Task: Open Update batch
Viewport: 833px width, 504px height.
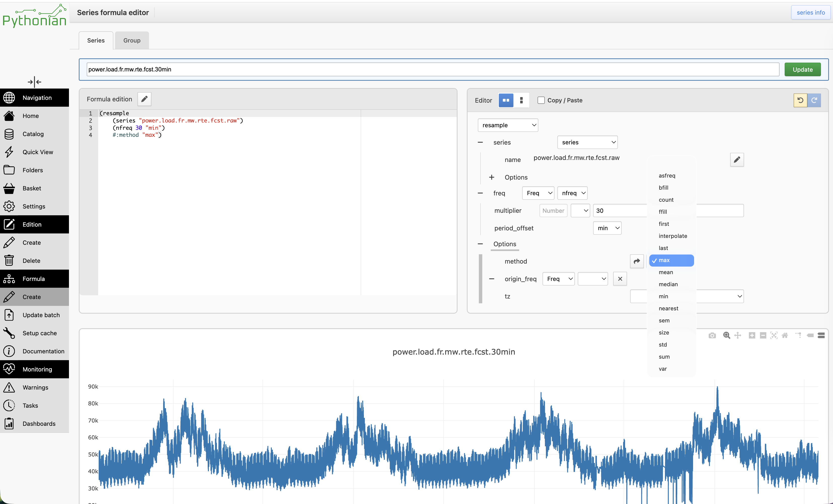Action: [34, 315]
